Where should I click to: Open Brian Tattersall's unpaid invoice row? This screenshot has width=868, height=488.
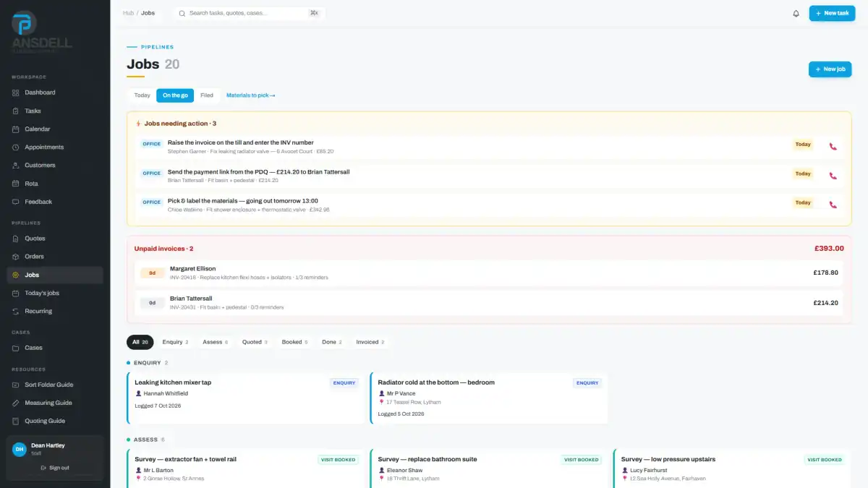point(489,303)
